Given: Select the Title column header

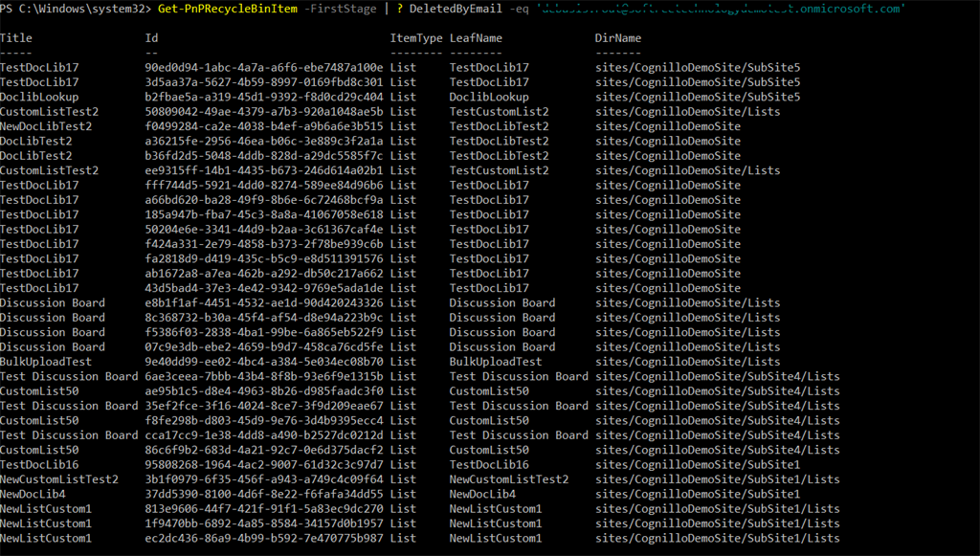Looking at the screenshot, I should point(15,37).
